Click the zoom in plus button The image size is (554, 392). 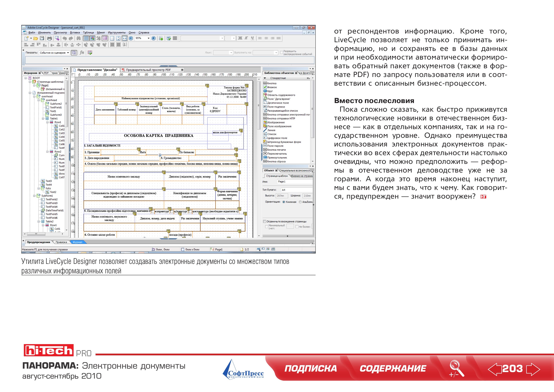click(154, 38)
